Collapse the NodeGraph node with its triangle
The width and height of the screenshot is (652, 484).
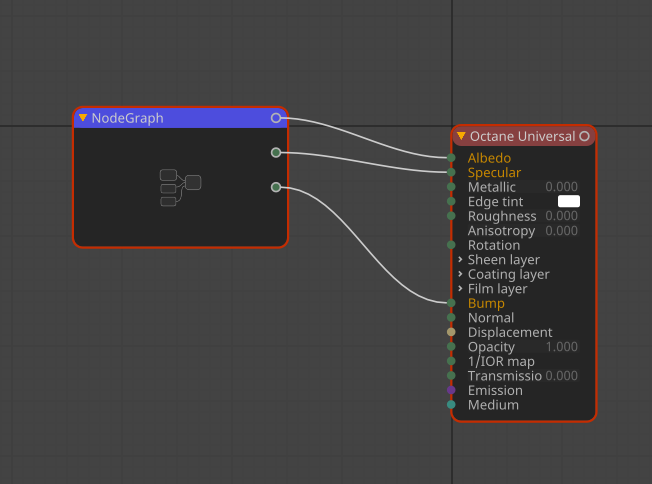[83, 118]
